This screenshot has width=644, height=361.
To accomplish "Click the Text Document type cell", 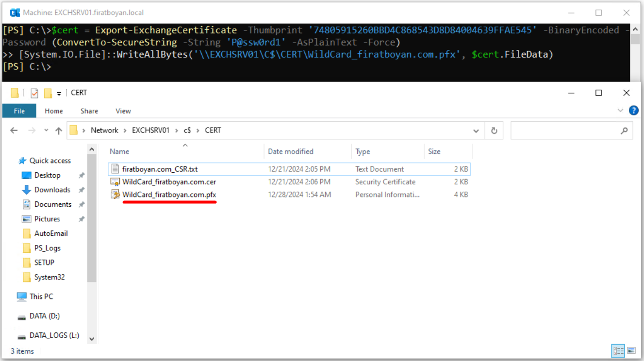I will (x=380, y=169).
